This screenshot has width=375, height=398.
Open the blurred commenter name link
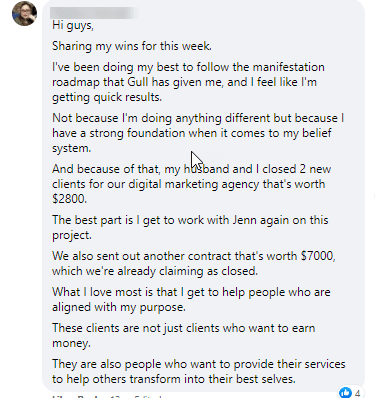click(94, 13)
